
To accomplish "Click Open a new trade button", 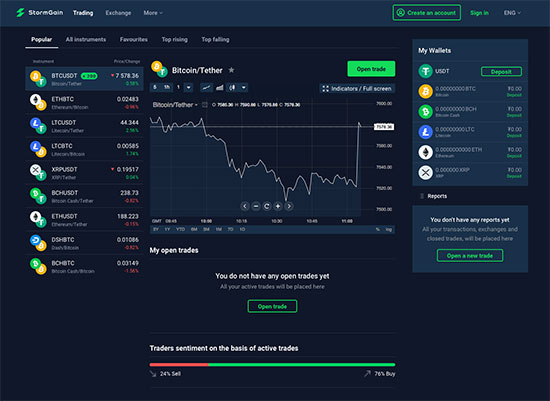I will 470,256.
